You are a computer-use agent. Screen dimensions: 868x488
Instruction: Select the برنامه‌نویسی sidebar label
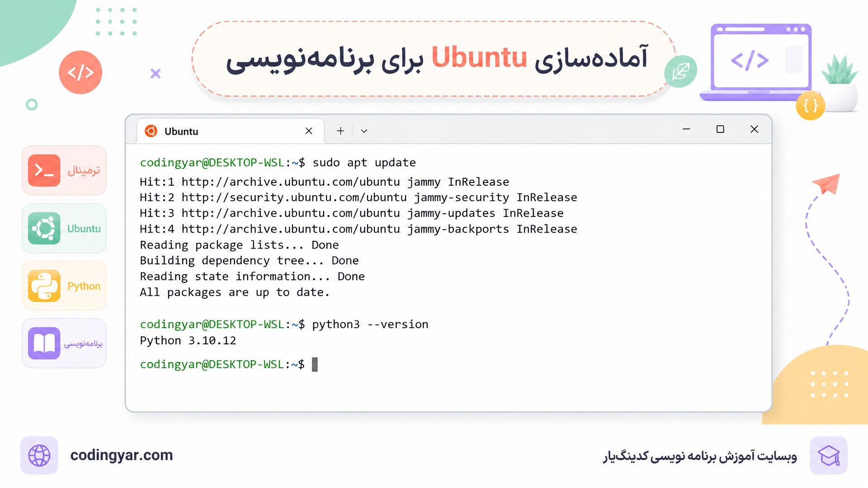pos(83,343)
